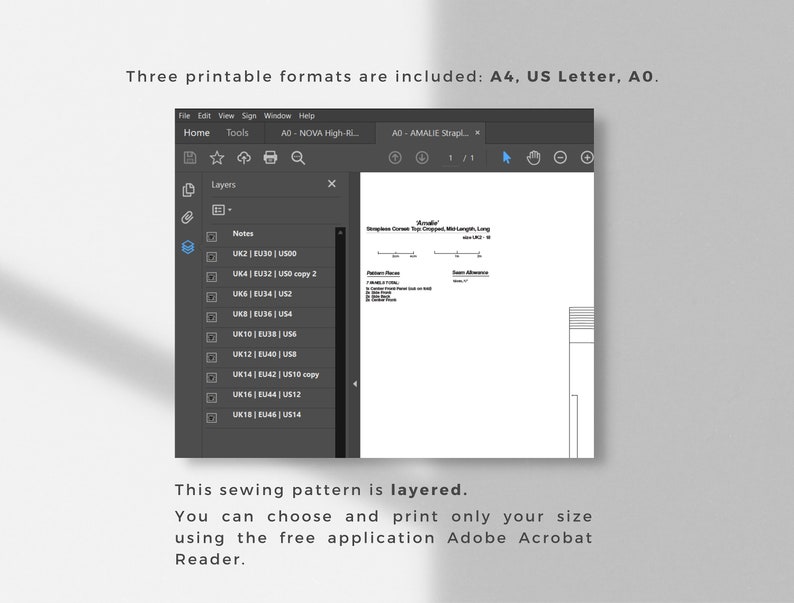Toggle visibility of UK2 | EU30 | US00 layer

tap(212, 257)
